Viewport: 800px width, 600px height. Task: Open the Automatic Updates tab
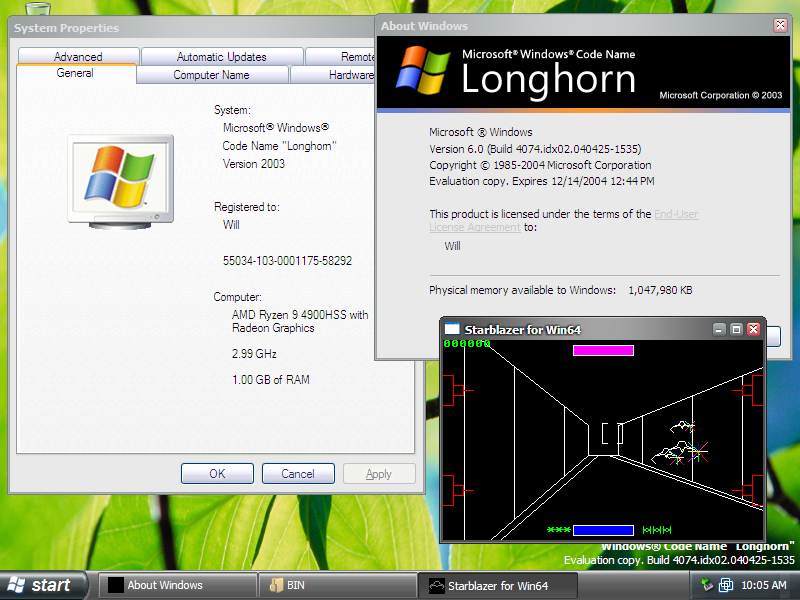[221, 57]
